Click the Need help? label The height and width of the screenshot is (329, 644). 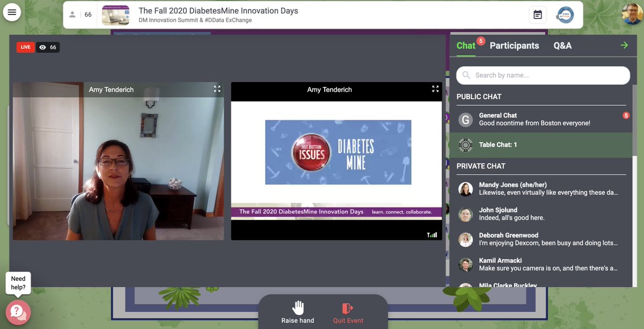[x=18, y=282]
